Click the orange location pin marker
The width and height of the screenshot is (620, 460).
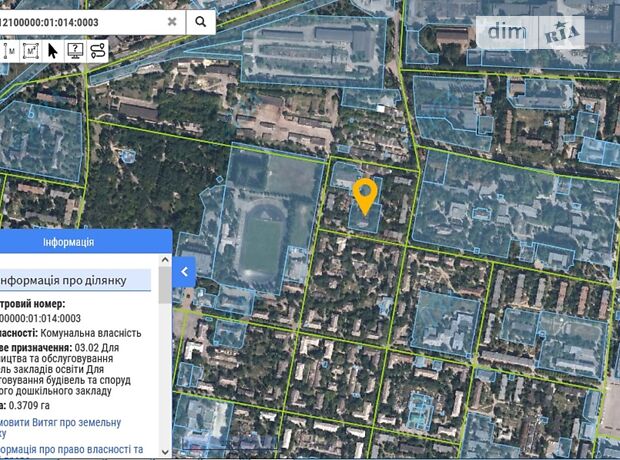tap(365, 196)
